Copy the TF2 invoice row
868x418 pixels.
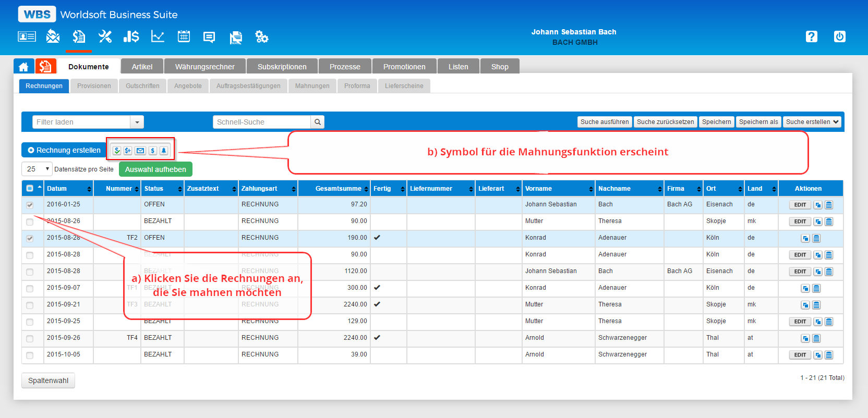(805, 238)
